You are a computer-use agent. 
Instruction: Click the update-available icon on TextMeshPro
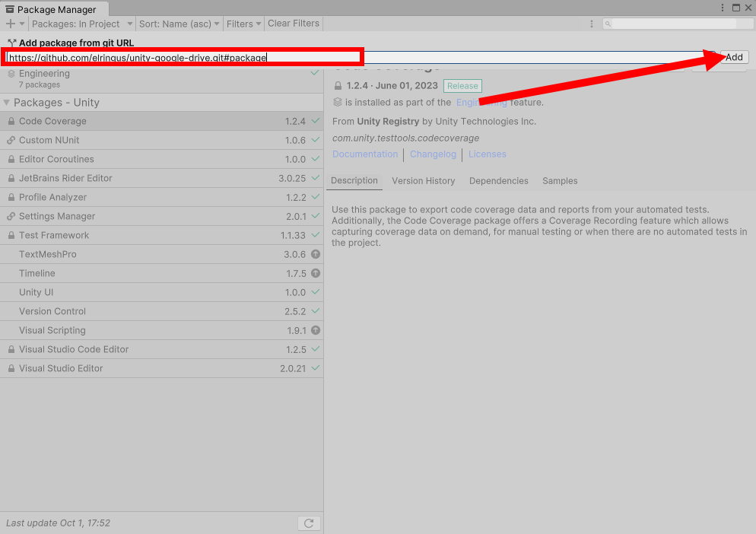316,254
